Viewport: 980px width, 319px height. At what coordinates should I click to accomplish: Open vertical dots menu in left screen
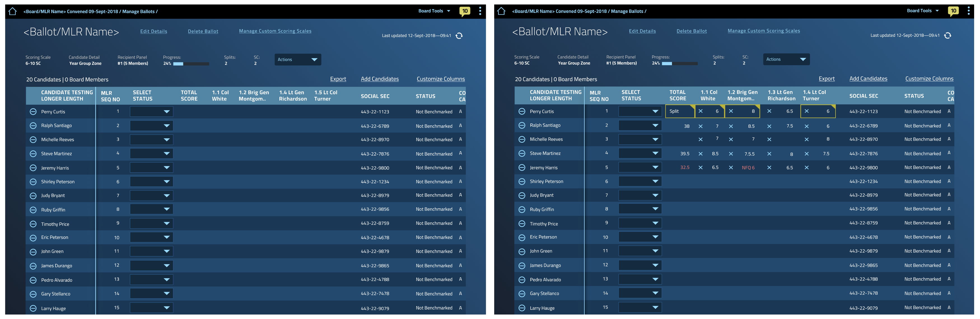tap(480, 11)
